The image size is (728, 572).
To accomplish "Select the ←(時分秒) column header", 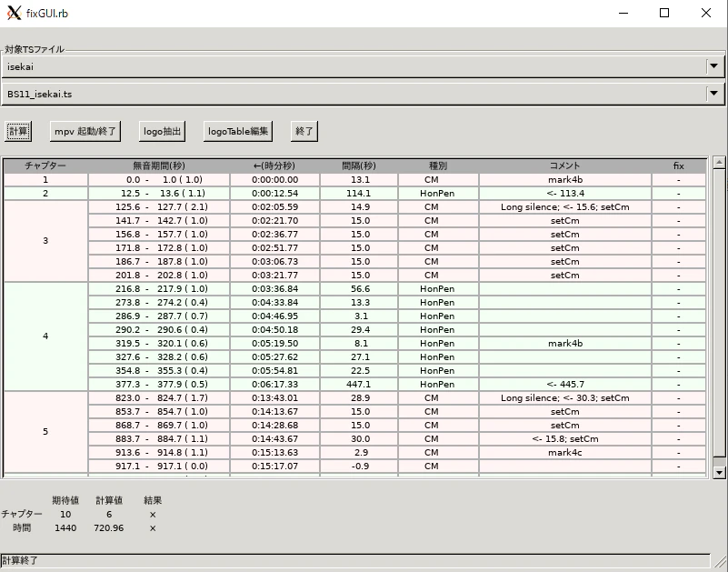I will (274, 166).
